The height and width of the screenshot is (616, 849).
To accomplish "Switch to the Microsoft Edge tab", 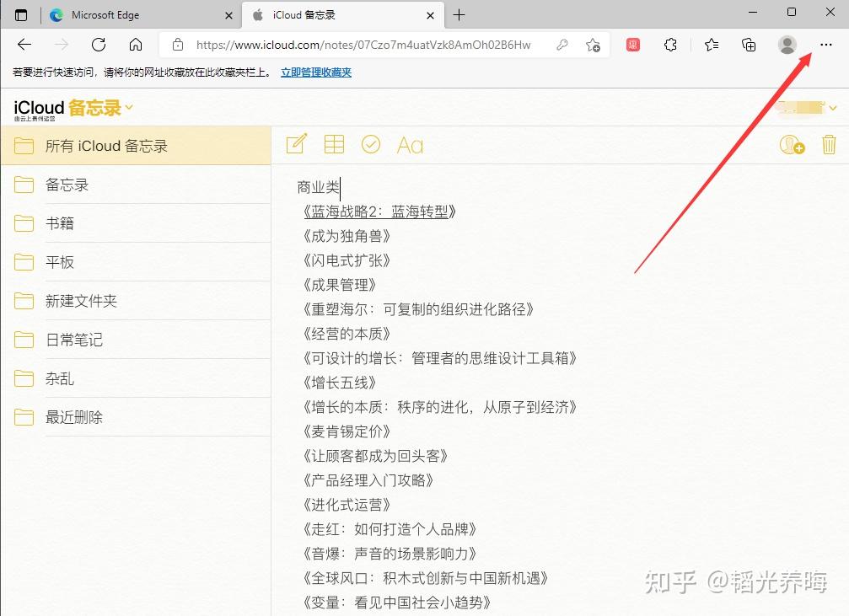I will tap(141, 15).
